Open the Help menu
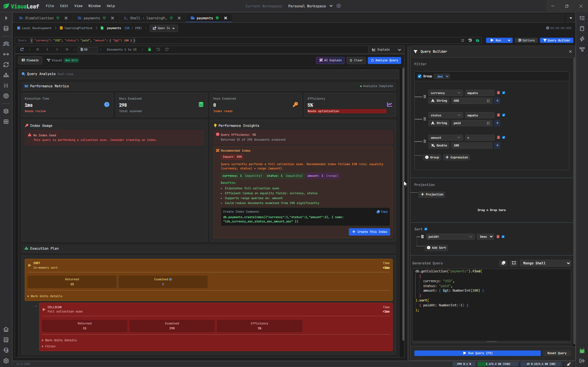Image resolution: width=588 pixels, height=367 pixels. pos(111,6)
